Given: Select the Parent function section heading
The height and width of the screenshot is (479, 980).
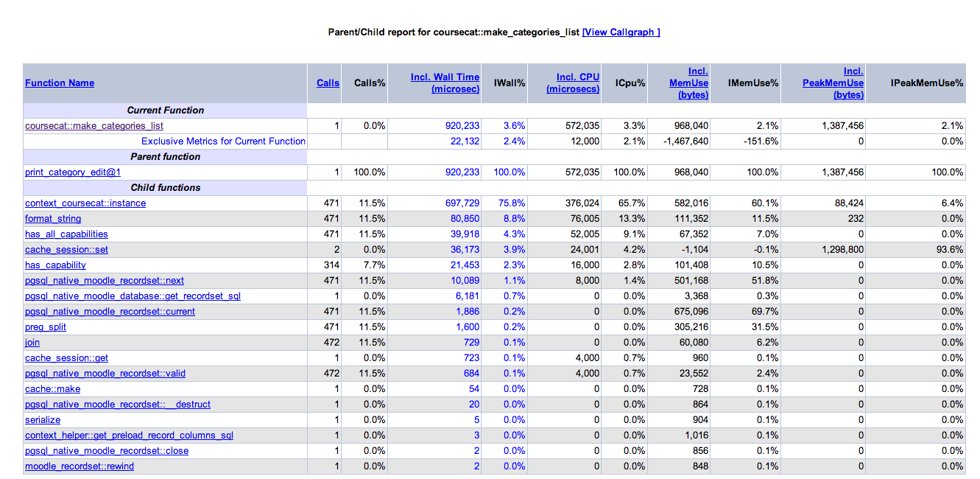Looking at the screenshot, I should tap(166, 157).
